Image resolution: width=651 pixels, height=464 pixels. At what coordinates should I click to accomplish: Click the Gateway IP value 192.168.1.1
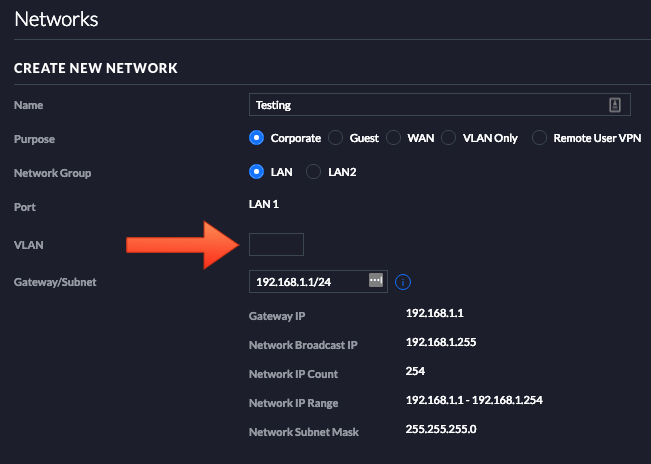435,313
